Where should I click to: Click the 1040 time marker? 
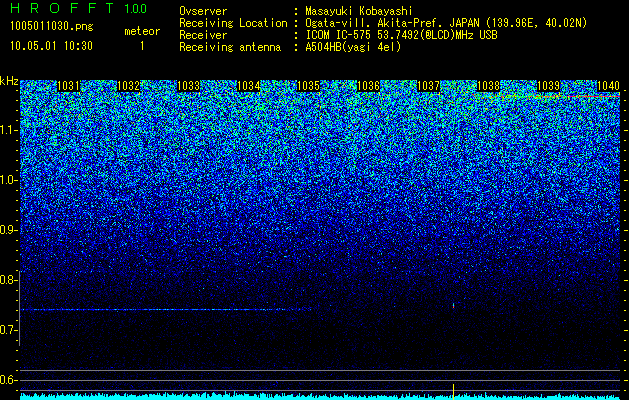pyautogui.click(x=609, y=86)
